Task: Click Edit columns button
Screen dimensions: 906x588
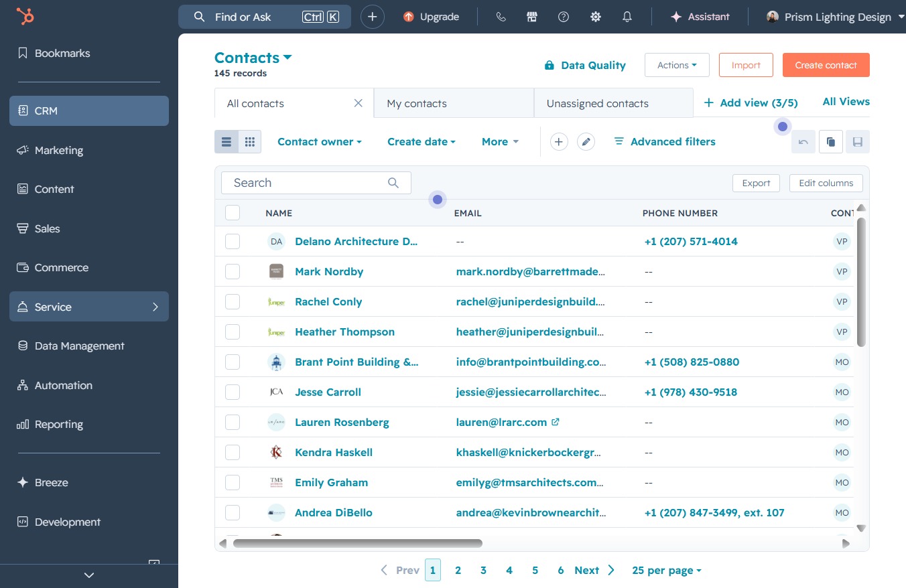Action: click(826, 183)
